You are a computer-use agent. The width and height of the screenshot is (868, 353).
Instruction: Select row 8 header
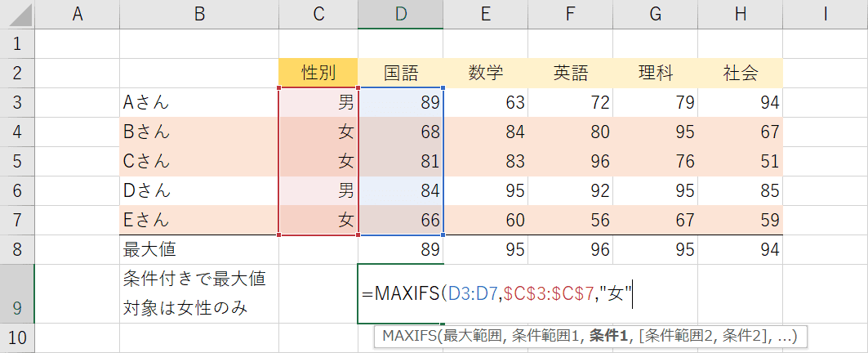pos(17,249)
